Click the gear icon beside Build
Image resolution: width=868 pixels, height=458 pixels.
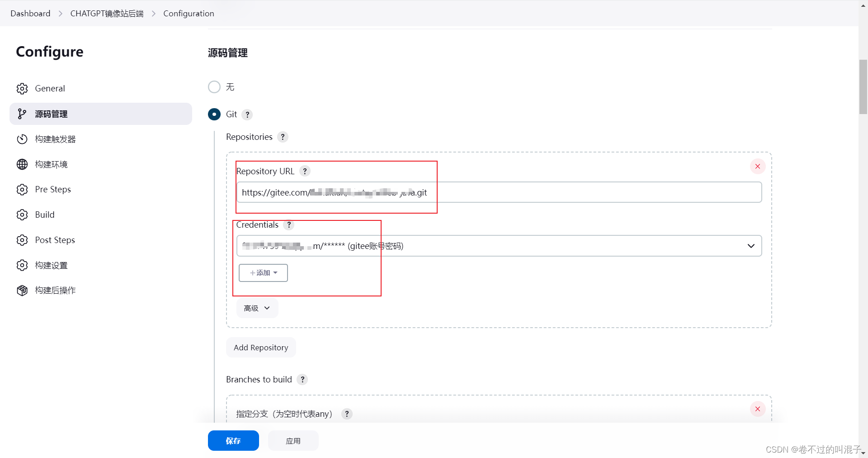click(22, 215)
